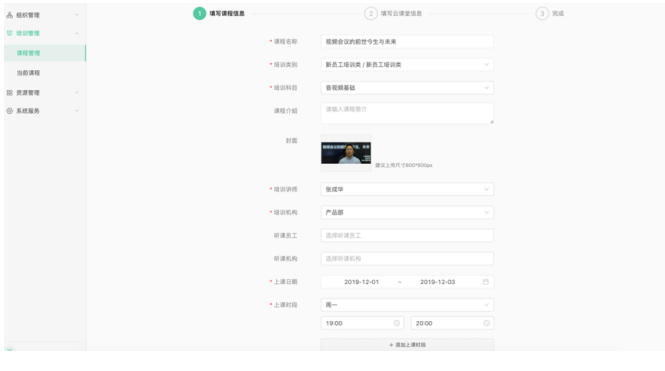Click the 资源管理 grid icon in sidebar
Screen dimensions: 665x371
pyautogui.click(x=9, y=92)
